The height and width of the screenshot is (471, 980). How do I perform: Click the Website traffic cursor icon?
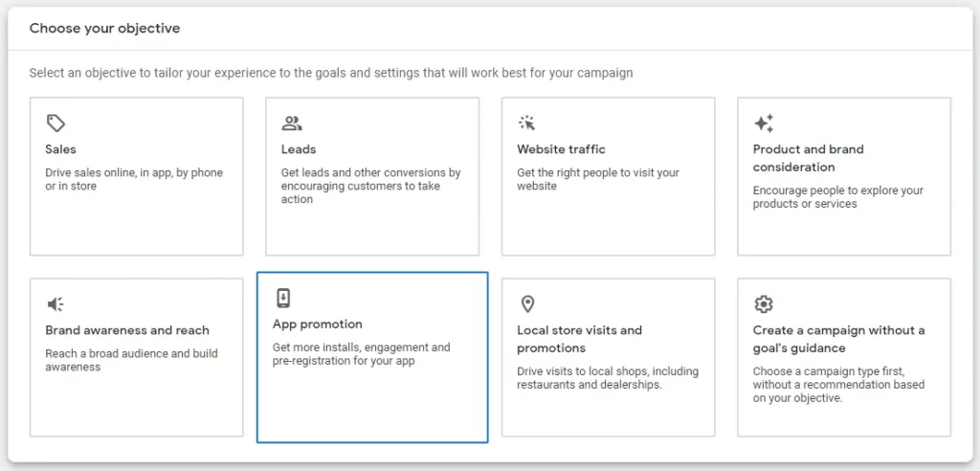(527, 123)
